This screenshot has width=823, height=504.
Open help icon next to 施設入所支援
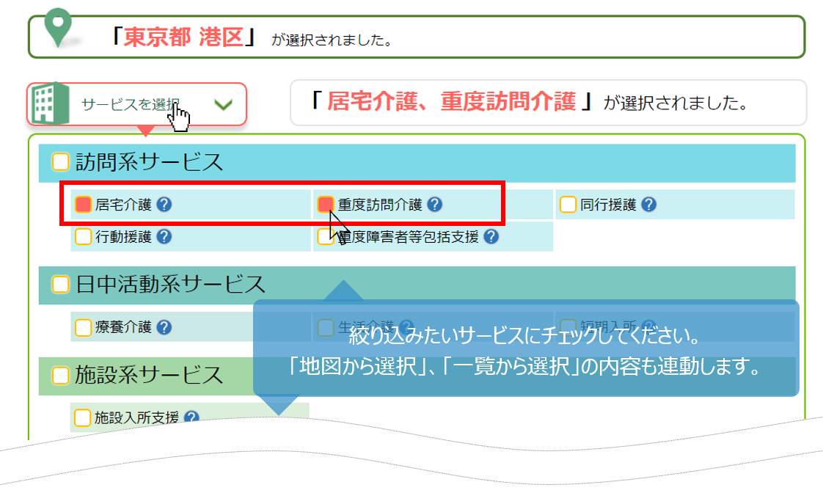[191, 417]
